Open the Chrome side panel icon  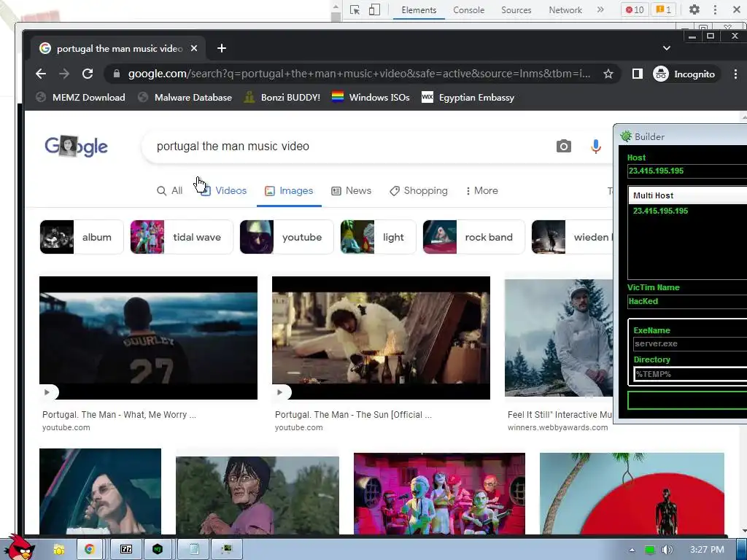point(638,74)
